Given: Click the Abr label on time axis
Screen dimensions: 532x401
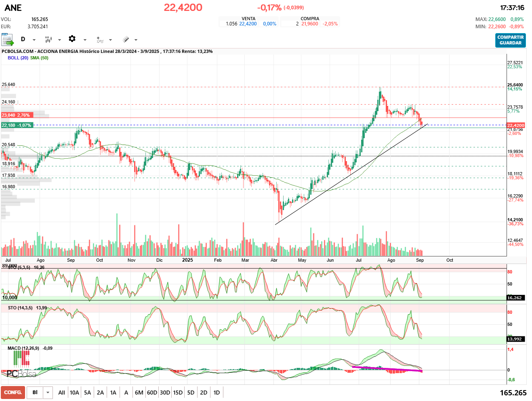Looking at the screenshot, I should click(274, 260).
